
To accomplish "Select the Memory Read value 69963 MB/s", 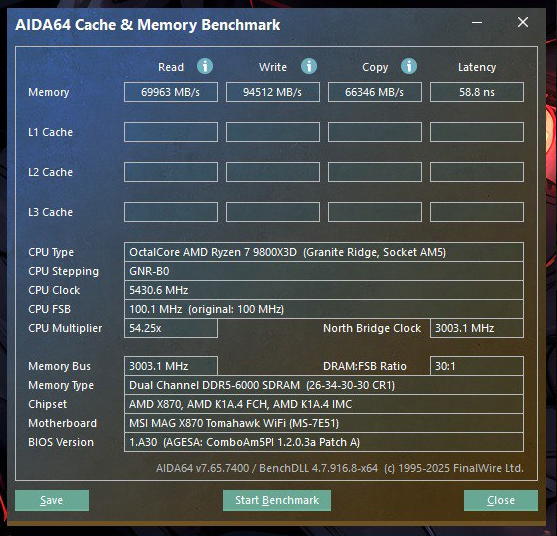I will pos(171,92).
